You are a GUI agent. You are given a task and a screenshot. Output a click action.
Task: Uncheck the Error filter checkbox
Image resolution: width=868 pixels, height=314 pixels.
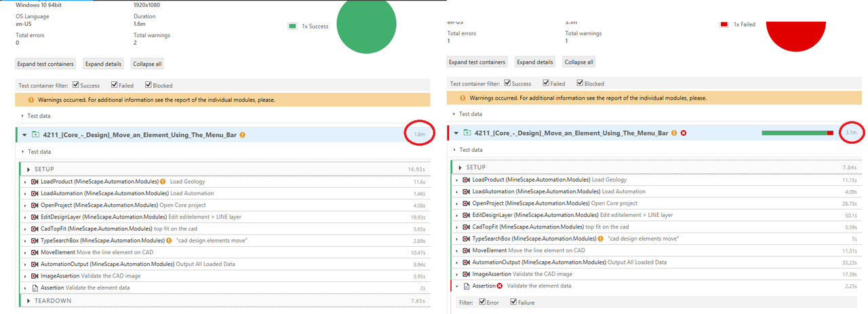tap(483, 302)
